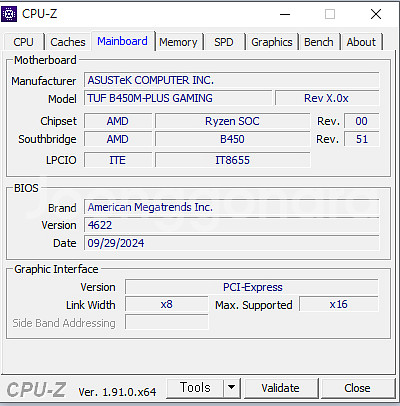
Task: Open the Memory tab
Action: pos(178,42)
